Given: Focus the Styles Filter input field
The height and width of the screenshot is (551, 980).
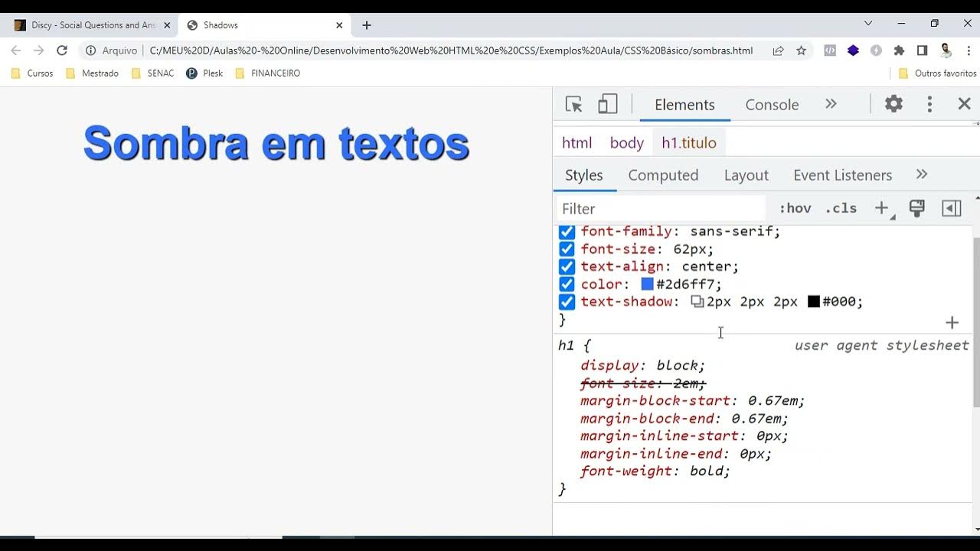Looking at the screenshot, I should point(660,209).
